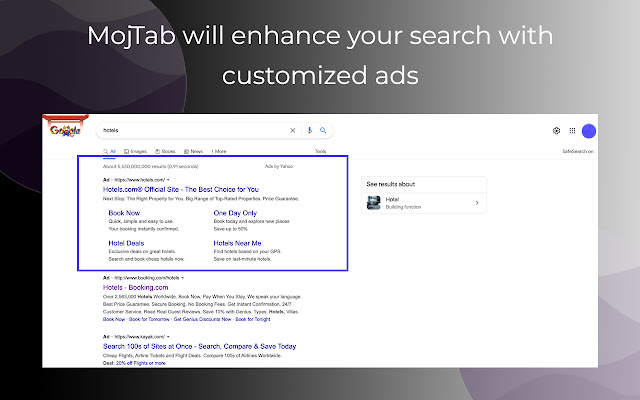Click the Hotel thumbnail image
The height and width of the screenshot is (400, 640).
coord(373,203)
